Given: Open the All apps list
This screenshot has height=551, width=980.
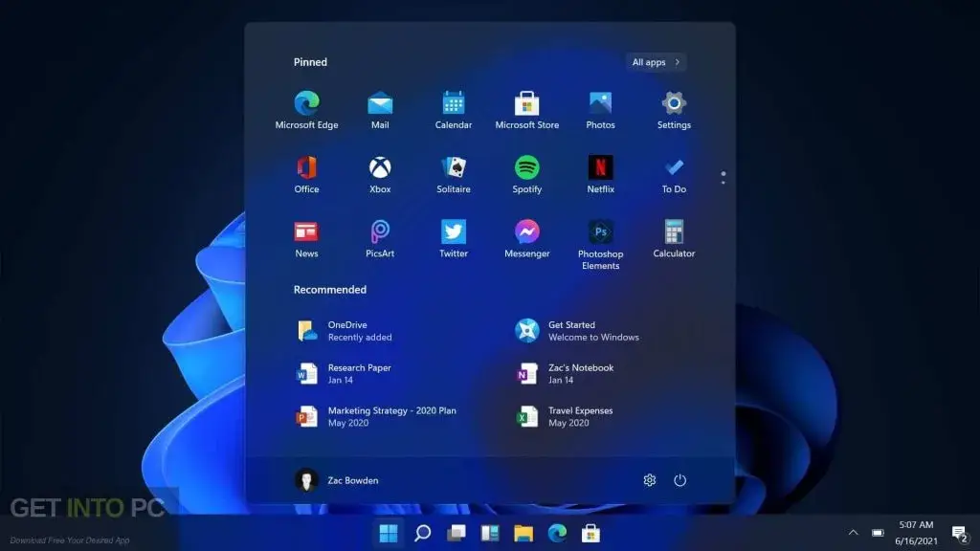Looking at the screenshot, I should pos(655,61).
